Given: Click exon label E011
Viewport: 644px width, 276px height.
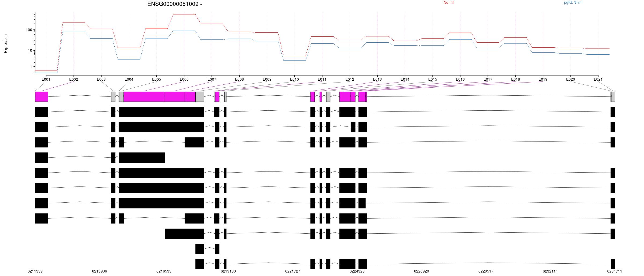Looking at the screenshot, I should [x=322, y=79].
